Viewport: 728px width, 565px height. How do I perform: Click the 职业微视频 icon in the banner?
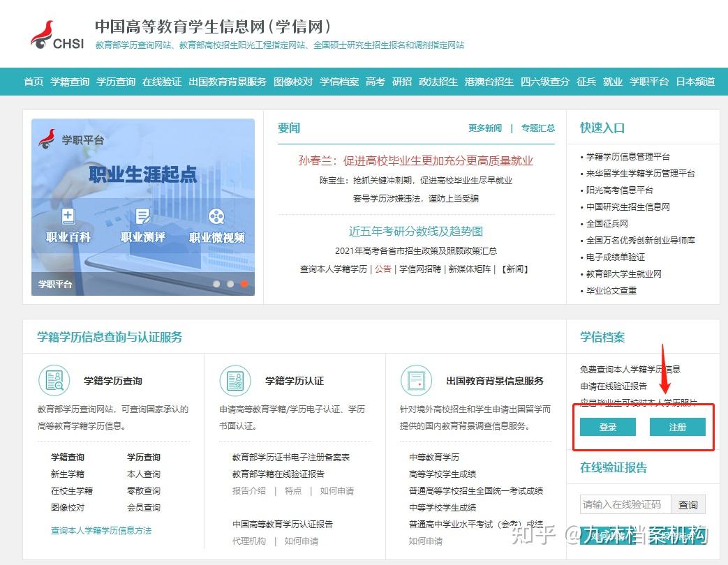pyautogui.click(x=216, y=216)
